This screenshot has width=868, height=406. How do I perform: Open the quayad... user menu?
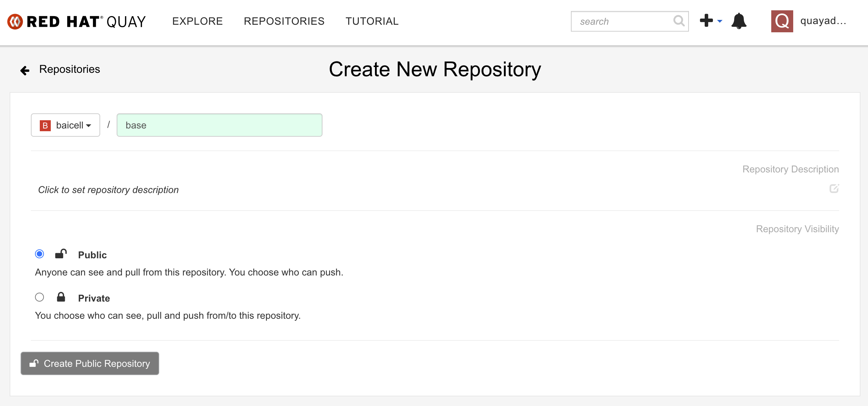[x=823, y=21]
